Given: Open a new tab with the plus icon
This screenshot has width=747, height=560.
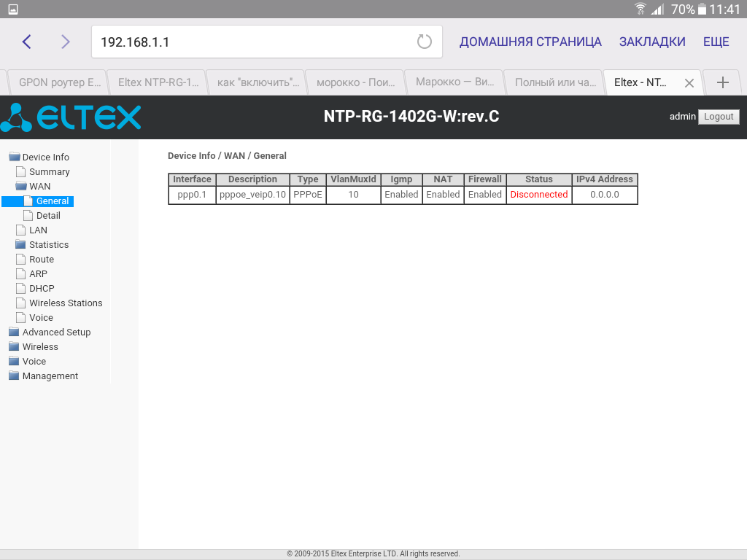Looking at the screenshot, I should coord(723,82).
